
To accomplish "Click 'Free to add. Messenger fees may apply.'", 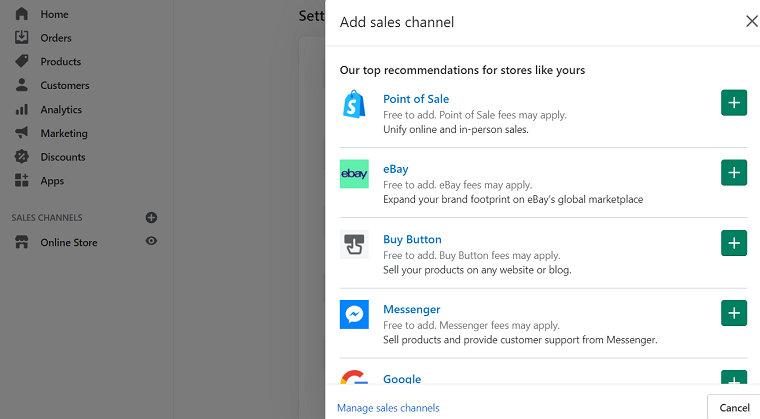I will coord(471,325).
